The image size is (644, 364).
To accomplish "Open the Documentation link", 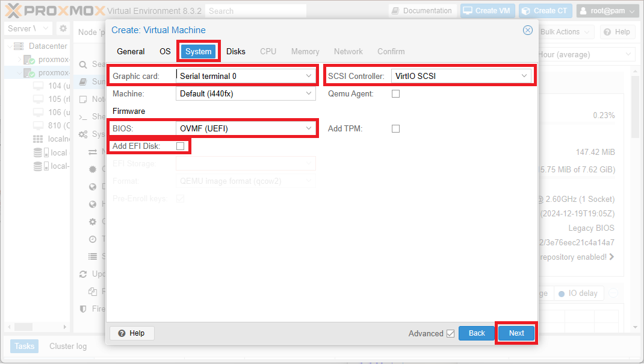I will pyautogui.click(x=422, y=11).
